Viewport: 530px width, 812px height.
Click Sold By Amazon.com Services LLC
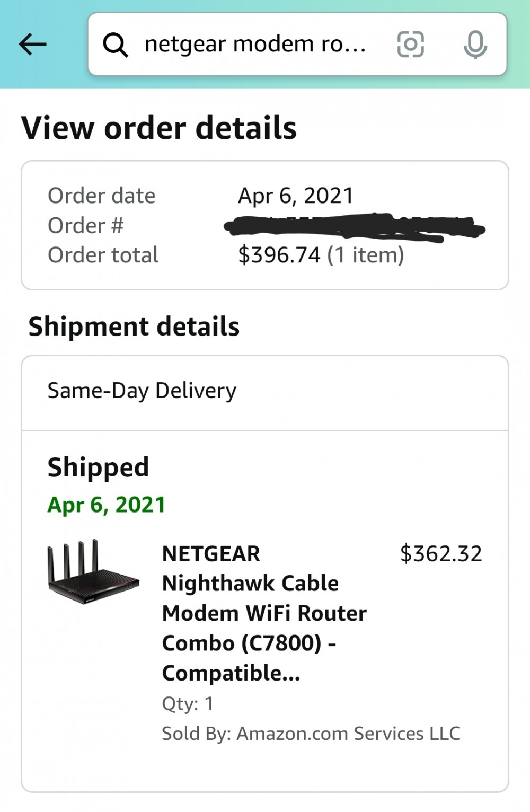pos(311,734)
